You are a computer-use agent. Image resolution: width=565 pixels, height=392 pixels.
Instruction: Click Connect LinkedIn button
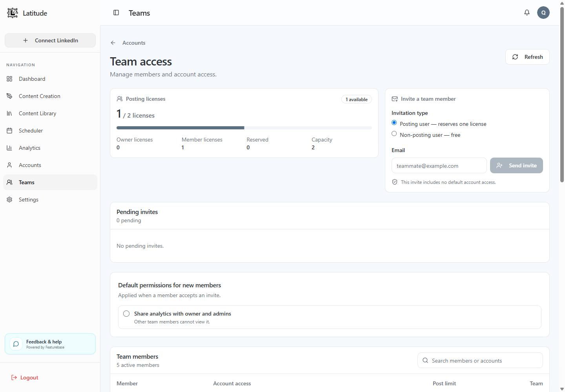pos(50,40)
